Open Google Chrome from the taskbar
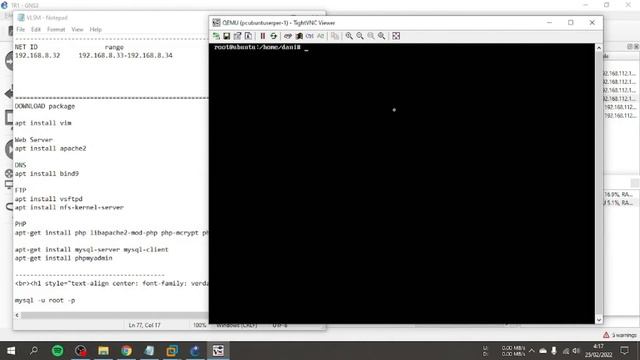The width and height of the screenshot is (640, 360). [126, 351]
